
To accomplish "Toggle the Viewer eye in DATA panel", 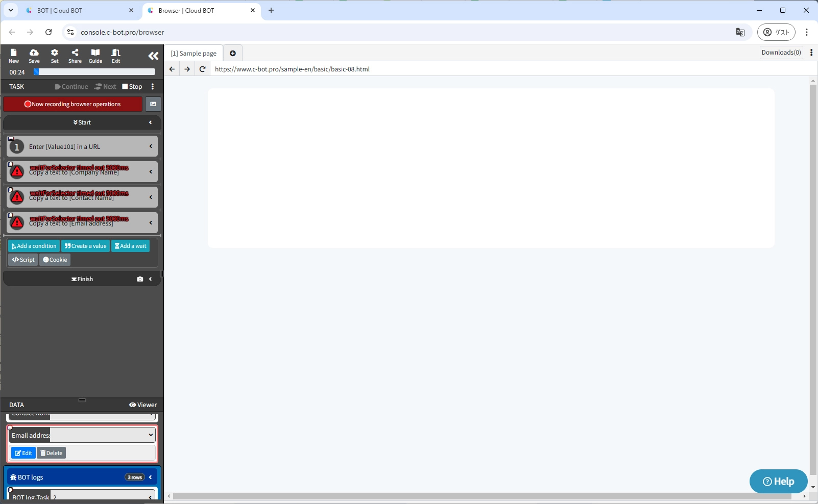I will (x=143, y=405).
